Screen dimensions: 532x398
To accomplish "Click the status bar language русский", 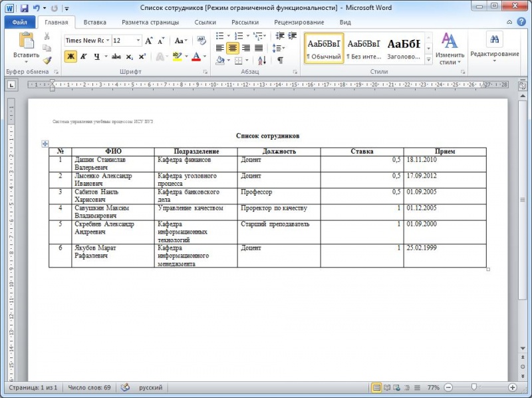I will pyautogui.click(x=151, y=387).
